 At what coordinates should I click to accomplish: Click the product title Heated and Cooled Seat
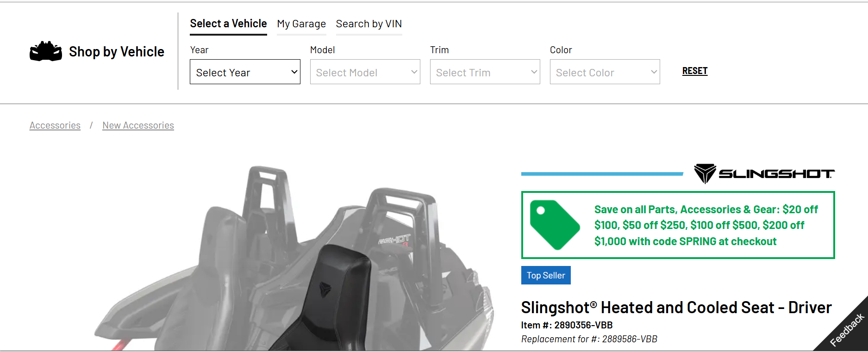click(676, 308)
